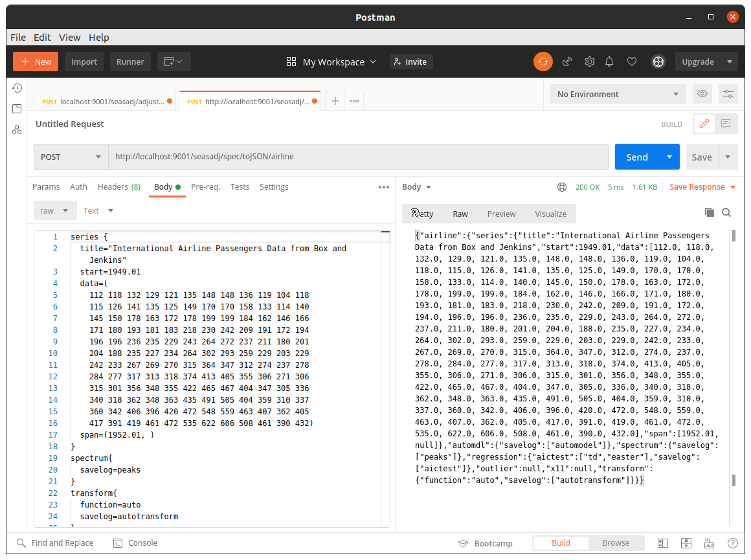Image resolution: width=751 pixels, height=560 pixels.
Task: Click the edit pencil icon
Action: (704, 124)
